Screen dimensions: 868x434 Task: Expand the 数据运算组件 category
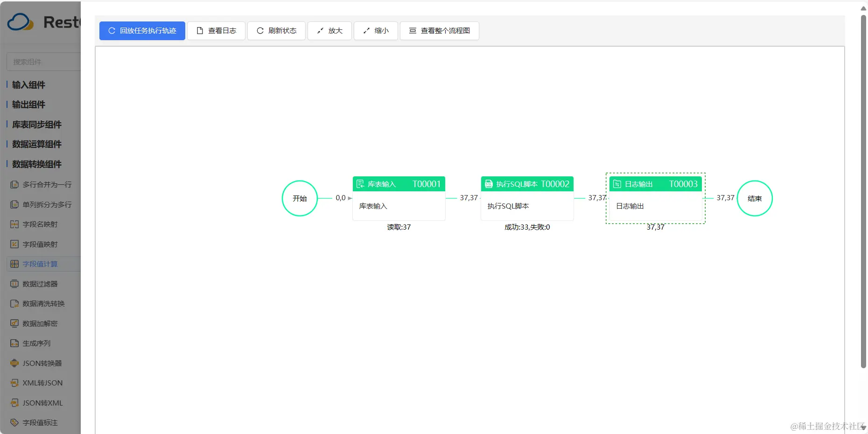coord(37,144)
